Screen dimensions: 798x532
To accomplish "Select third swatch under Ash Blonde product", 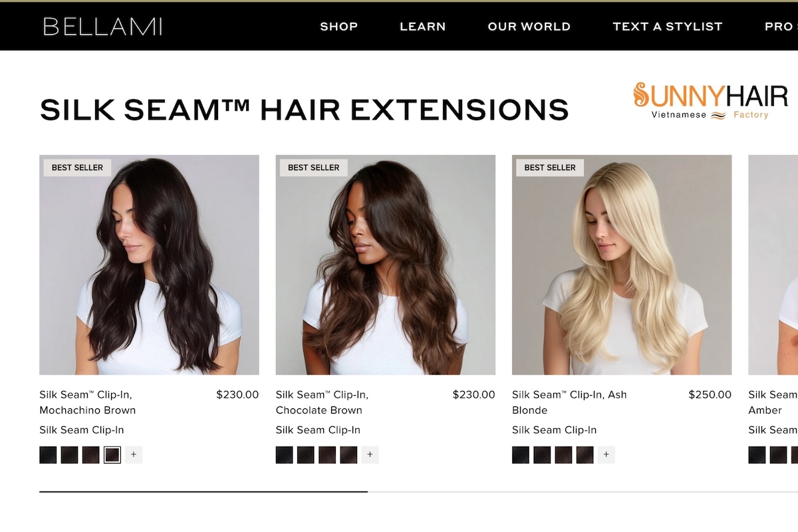I will 564,455.
